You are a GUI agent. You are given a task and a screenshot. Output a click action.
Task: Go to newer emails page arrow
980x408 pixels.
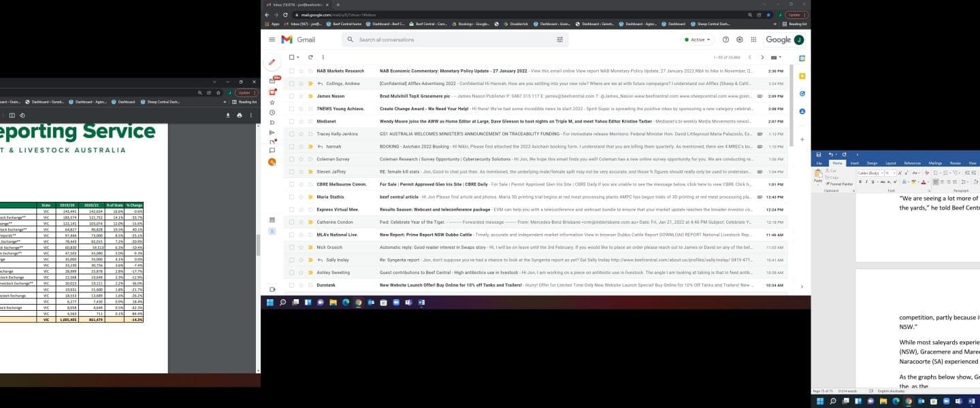tap(750, 57)
